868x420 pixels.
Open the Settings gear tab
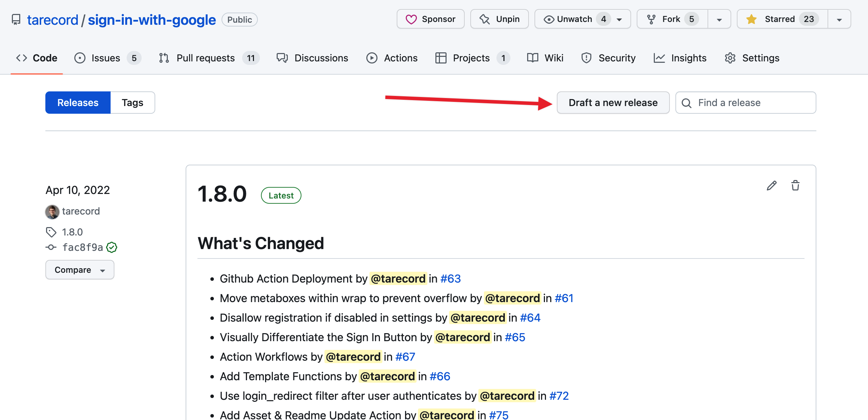pos(752,58)
